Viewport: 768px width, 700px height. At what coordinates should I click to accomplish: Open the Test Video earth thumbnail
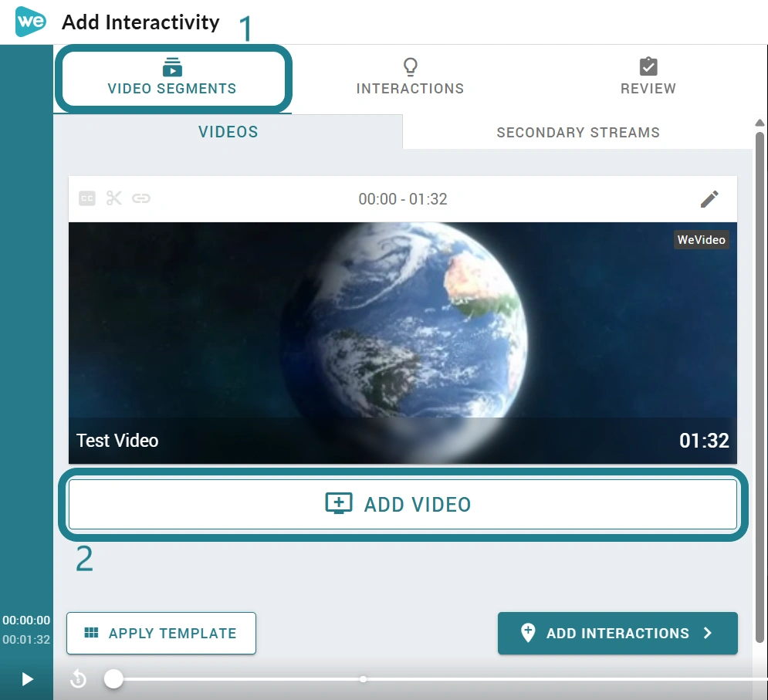[403, 343]
